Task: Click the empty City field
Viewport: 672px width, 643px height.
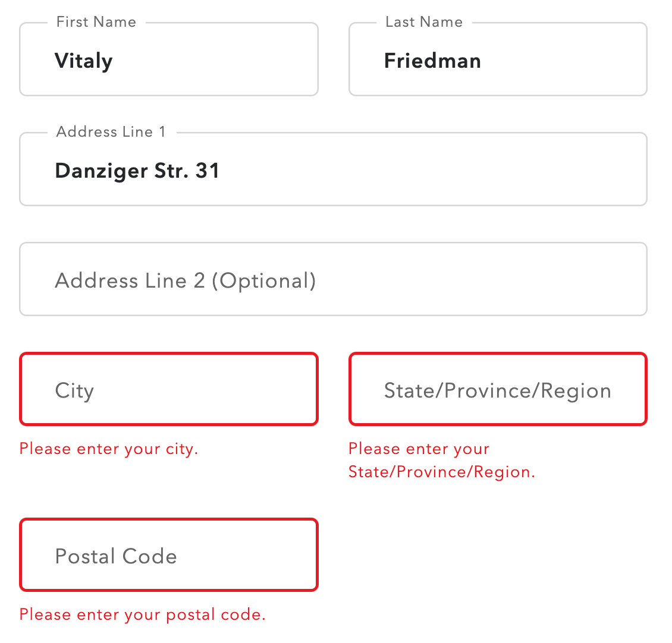Action: 169,389
